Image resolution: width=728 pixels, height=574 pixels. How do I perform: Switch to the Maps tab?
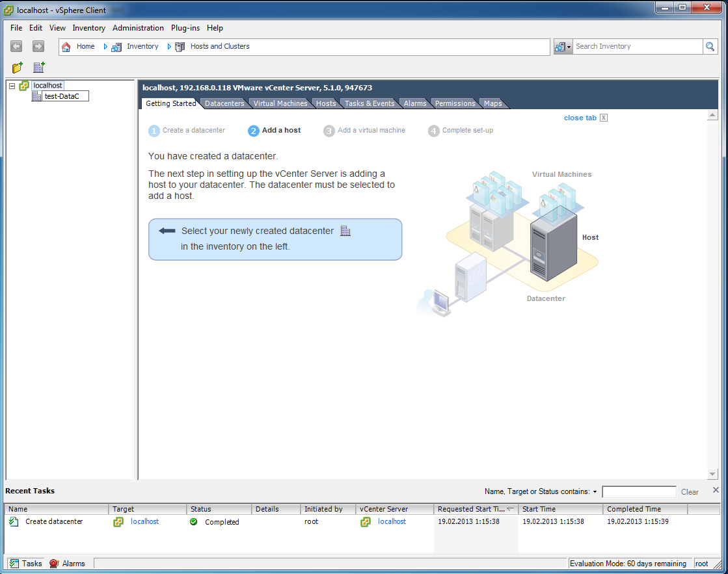(492, 103)
